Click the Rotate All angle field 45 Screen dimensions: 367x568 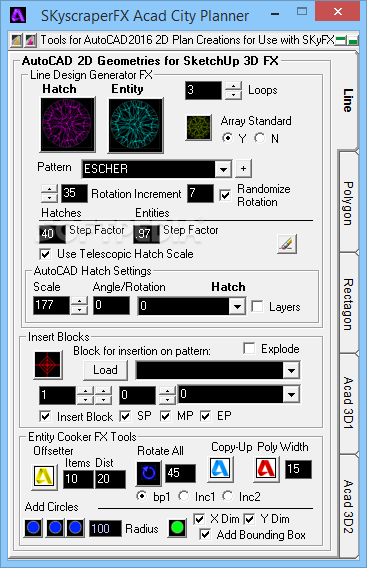(180, 473)
